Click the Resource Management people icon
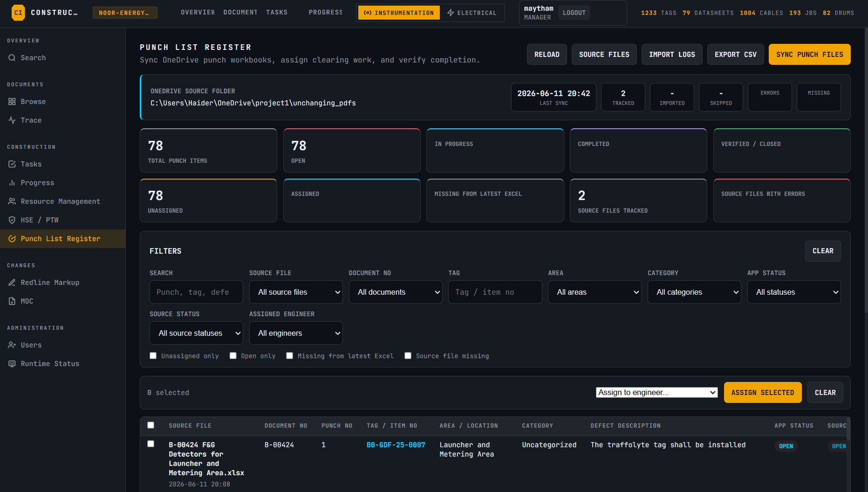Viewport: 868px width, 492px height. point(12,201)
